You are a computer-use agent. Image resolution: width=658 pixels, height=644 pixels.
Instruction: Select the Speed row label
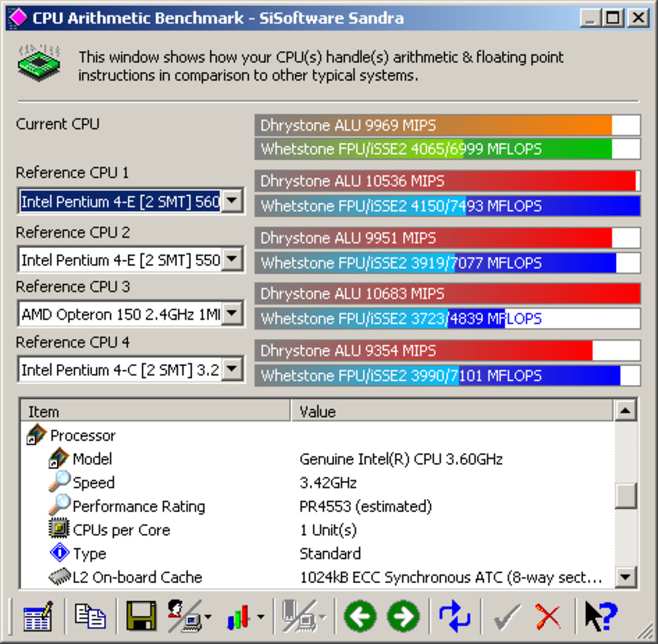[93, 483]
